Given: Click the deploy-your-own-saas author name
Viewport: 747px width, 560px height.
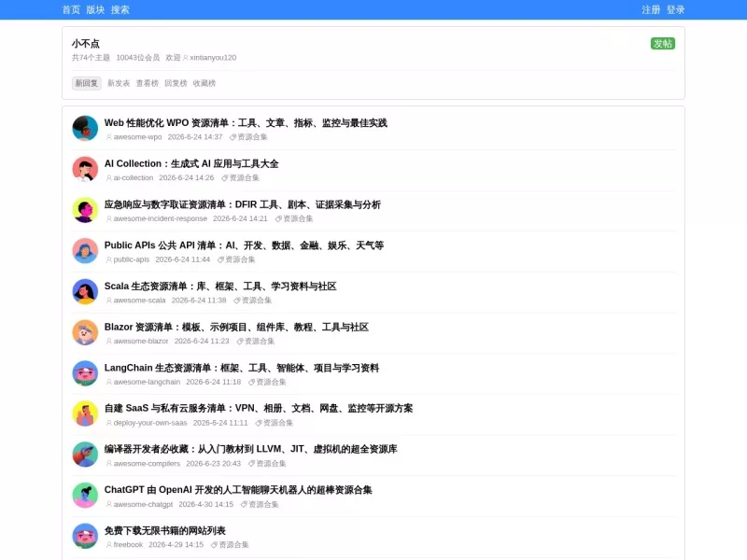Looking at the screenshot, I should click(x=150, y=423).
